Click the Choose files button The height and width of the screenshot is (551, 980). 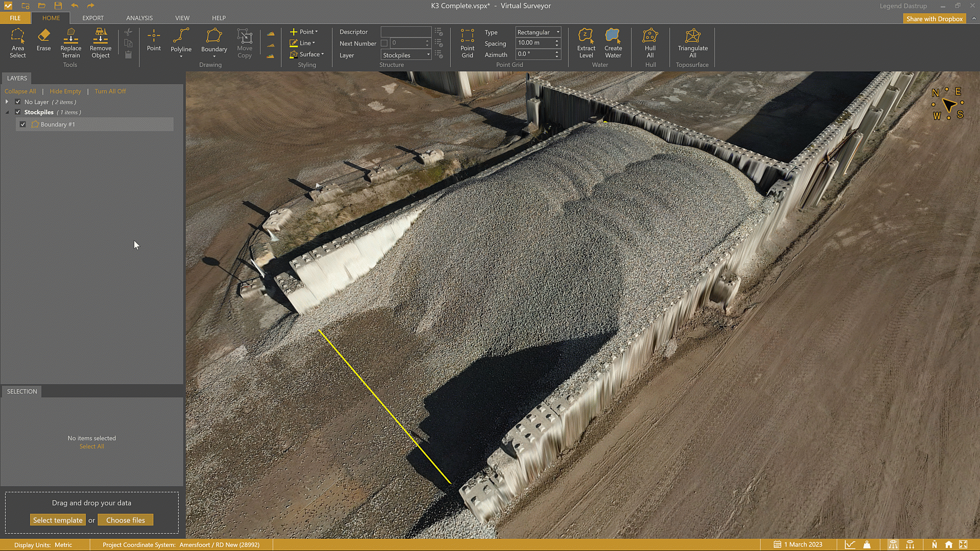(x=126, y=520)
